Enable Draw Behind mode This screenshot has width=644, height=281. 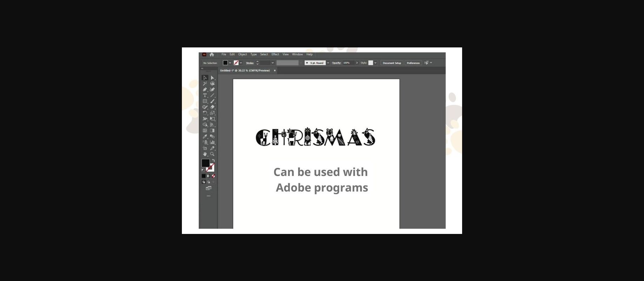(x=209, y=182)
